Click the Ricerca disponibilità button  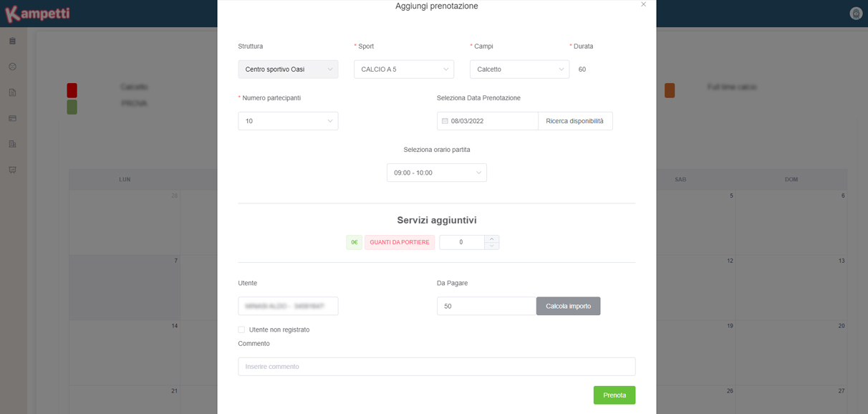tap(575, 121)
